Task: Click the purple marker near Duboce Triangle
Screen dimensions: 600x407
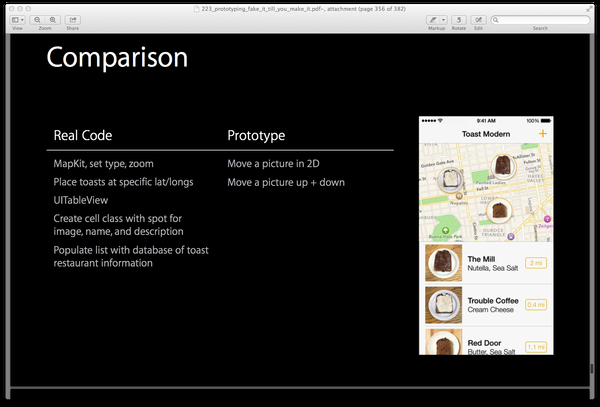Action: [x=510, y=237]
